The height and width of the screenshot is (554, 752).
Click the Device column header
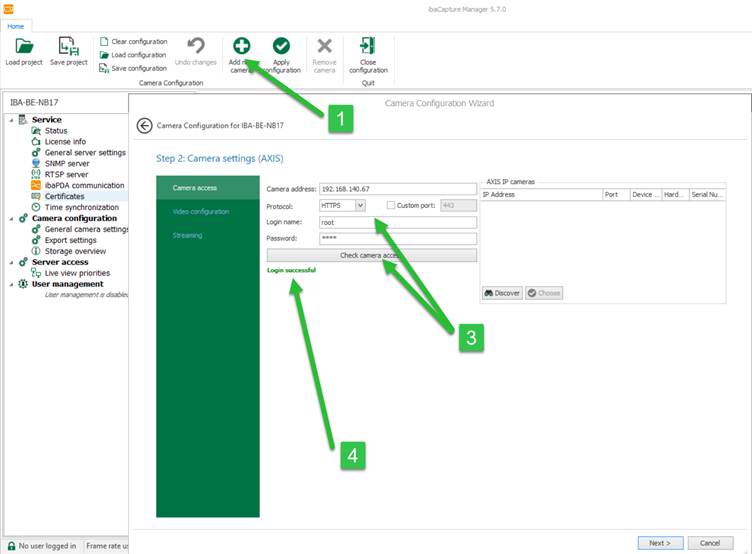646,194
